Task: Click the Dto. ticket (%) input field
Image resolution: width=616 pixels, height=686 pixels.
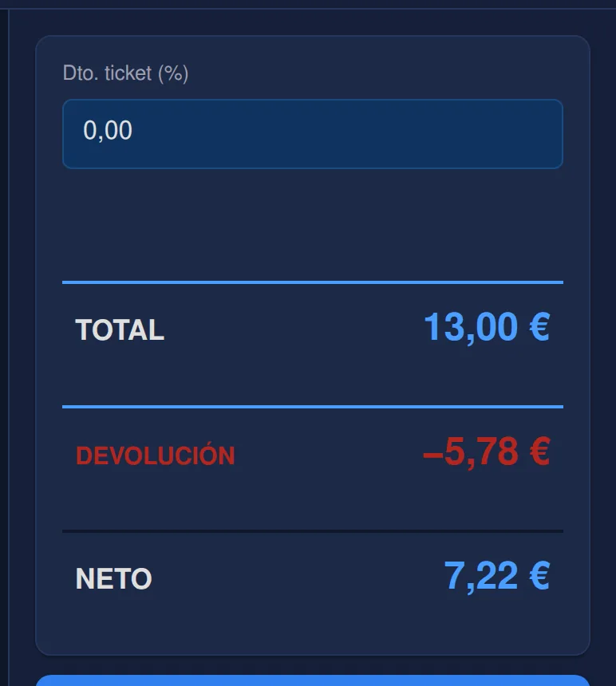Action: click(x=312, y=134)
